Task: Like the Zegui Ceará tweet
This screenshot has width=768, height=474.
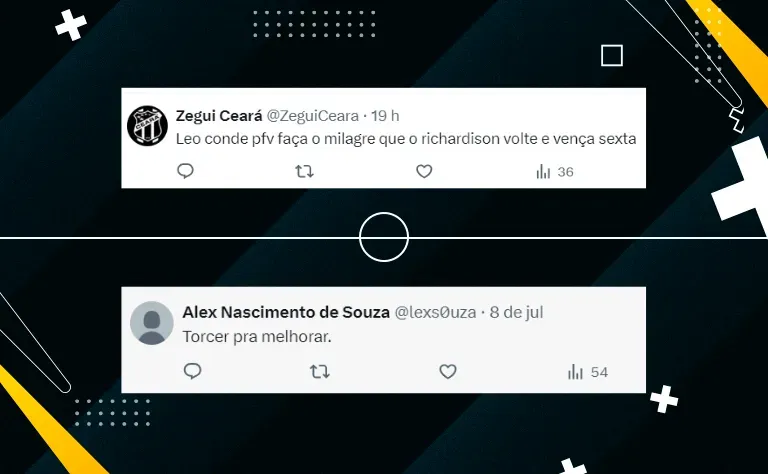Action: coord(424,171)
